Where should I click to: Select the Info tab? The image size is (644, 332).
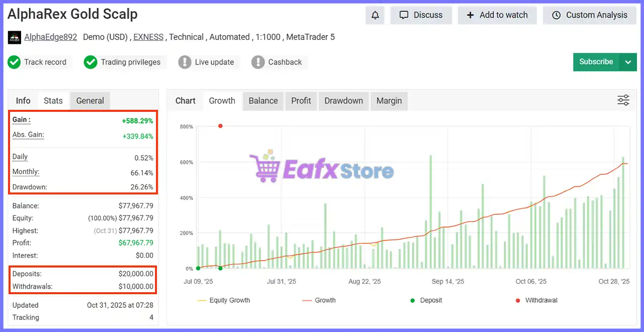point(23,101)
